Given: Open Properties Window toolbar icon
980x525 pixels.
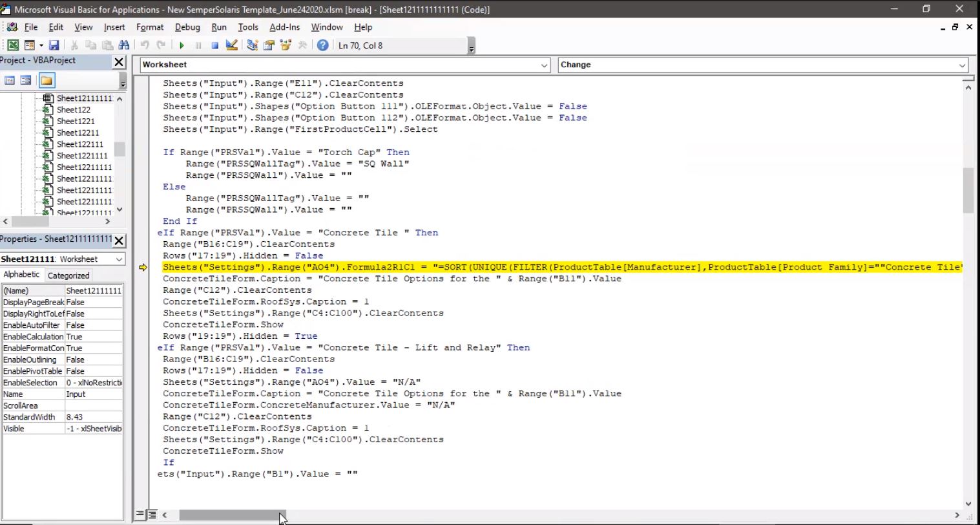Looking at the screenshot, I should [x=269, y=45].
